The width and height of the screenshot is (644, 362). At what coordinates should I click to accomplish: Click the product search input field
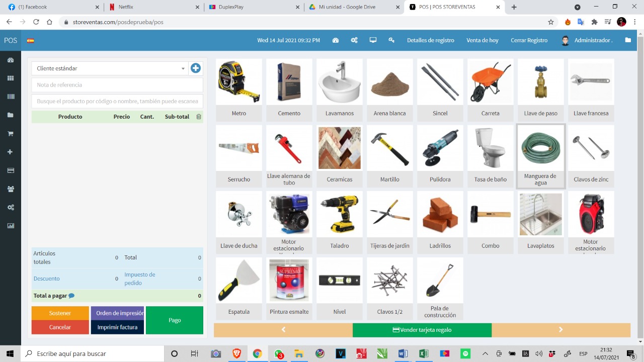(x=117, y=101)
